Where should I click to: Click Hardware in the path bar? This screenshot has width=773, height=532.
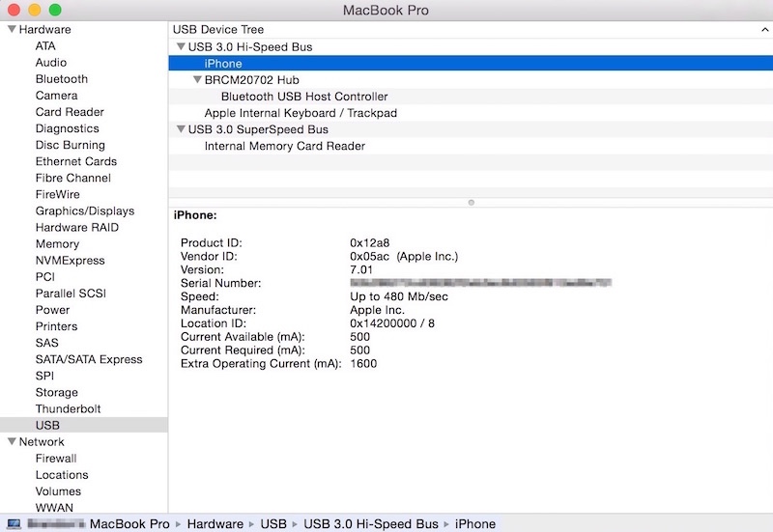coord(215,523)
